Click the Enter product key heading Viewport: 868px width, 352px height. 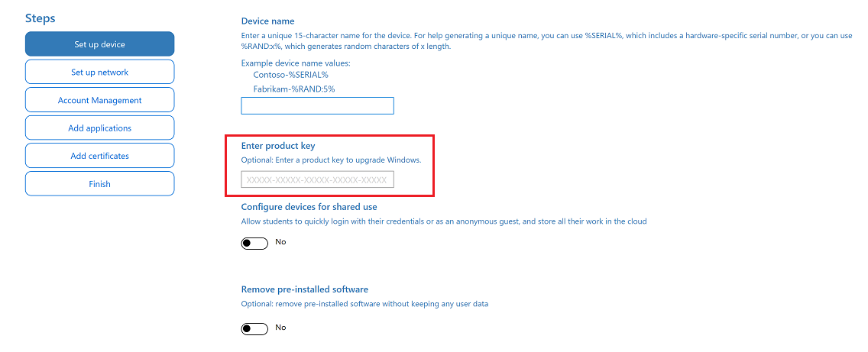[277, 146]
